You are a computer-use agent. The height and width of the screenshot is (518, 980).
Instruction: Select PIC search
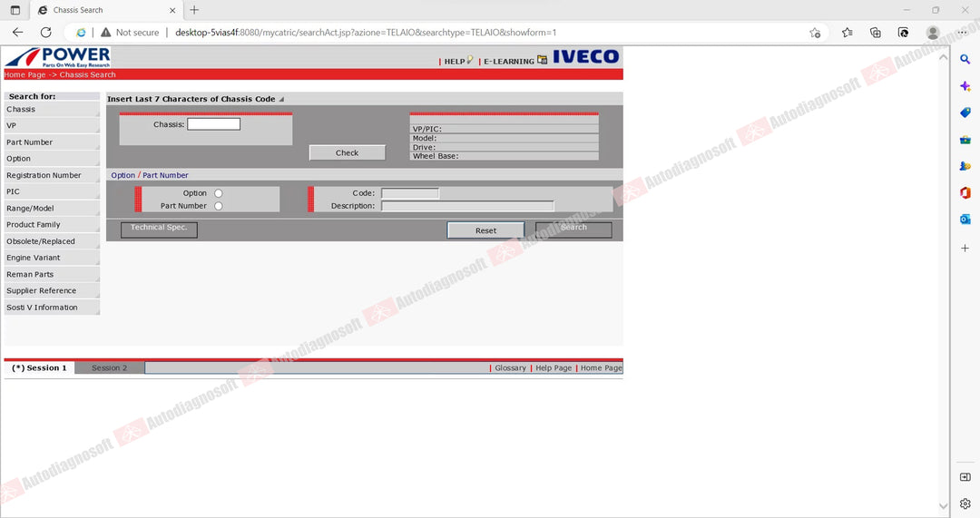tap(52, 191)
